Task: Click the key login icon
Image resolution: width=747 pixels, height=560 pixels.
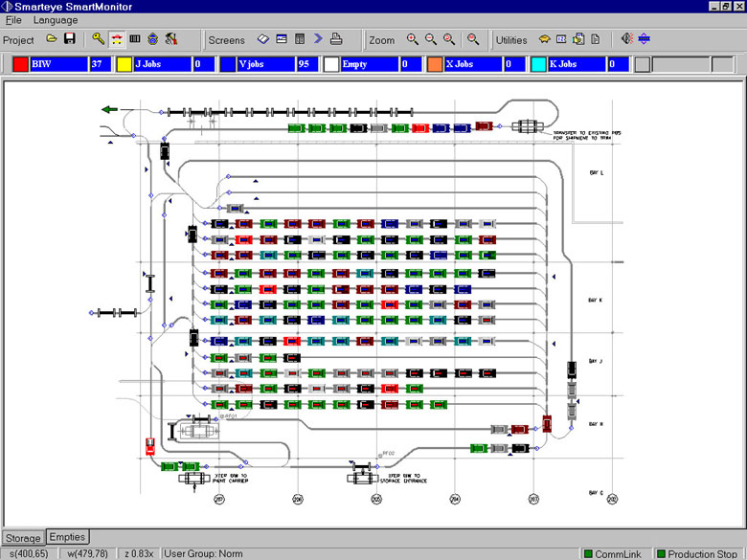Action: [98, 39]
